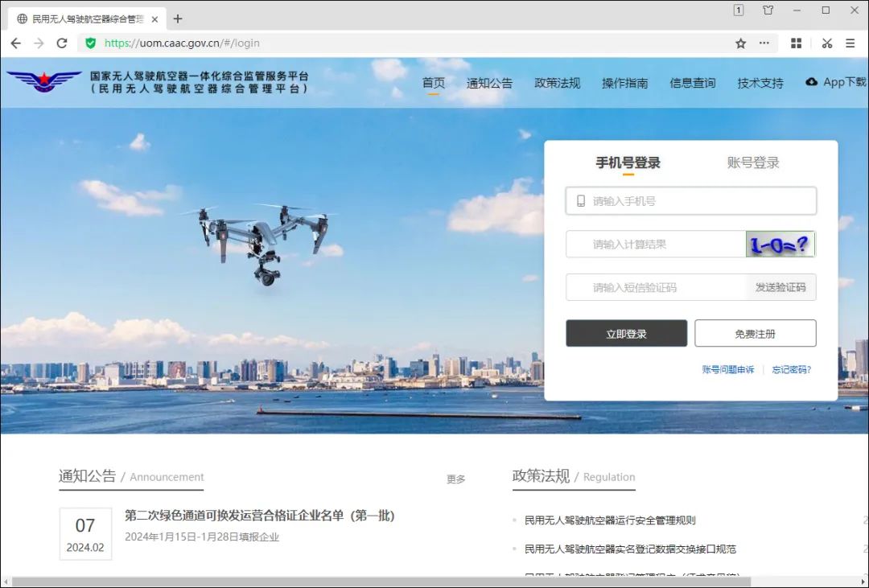The height and width of the screenshot is (588, 869).
Task: Open the hamburger browser menu
Action: (850, 43)
